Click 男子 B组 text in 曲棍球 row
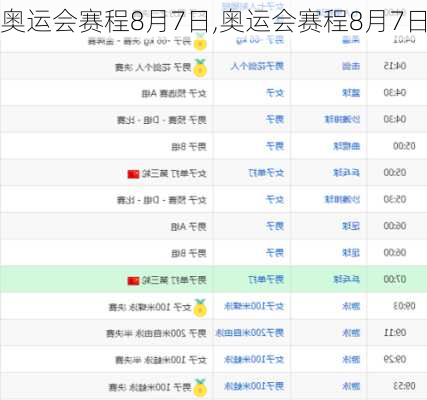Screen dimensions: 427x400 [x=189, y=147]
